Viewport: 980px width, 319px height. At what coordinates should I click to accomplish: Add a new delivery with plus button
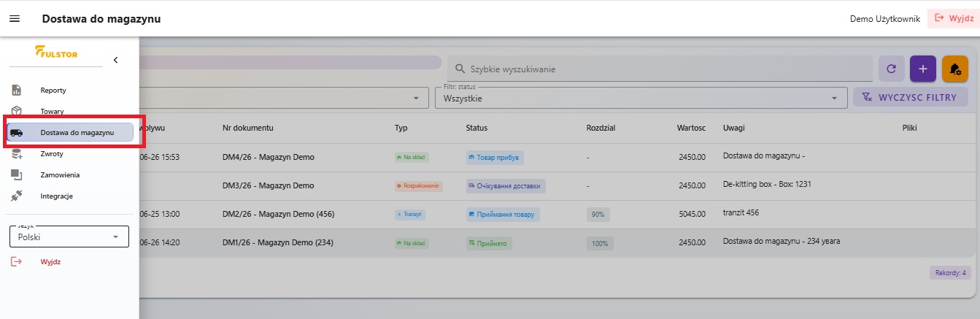(x=922, y=69)
